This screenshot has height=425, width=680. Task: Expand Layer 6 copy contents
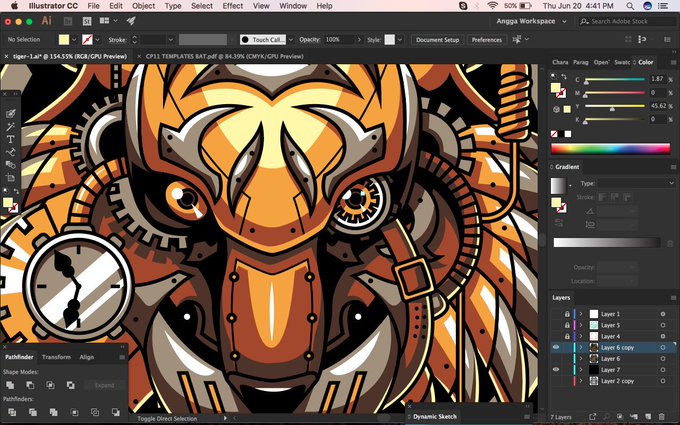[581, 347]
